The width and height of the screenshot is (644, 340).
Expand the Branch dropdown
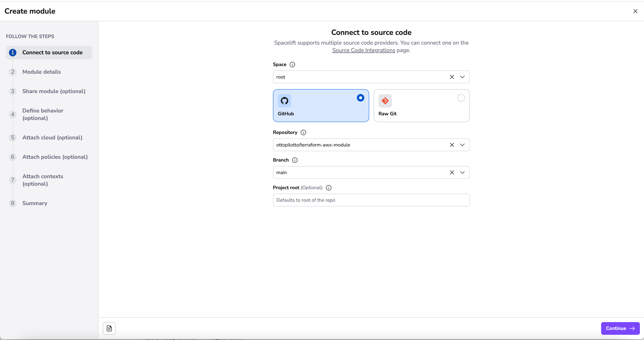pyautogui.click(x=462, y=172)
